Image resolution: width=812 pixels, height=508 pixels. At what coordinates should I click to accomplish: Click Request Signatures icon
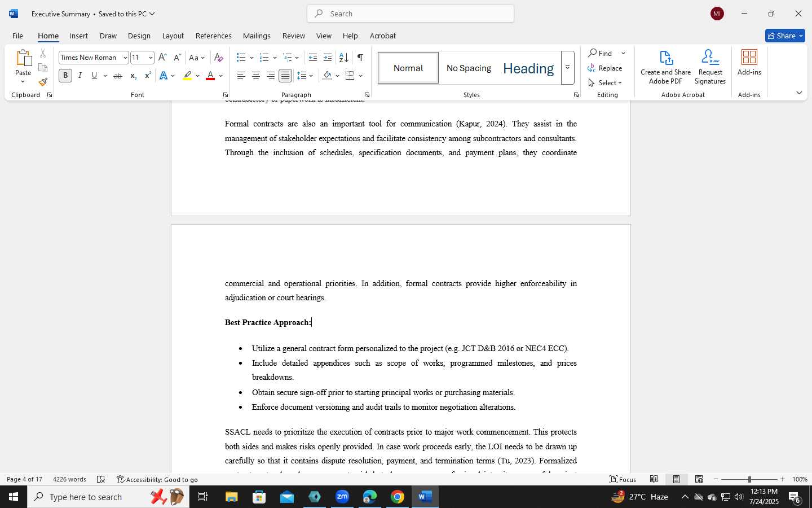tap(710, 67)
